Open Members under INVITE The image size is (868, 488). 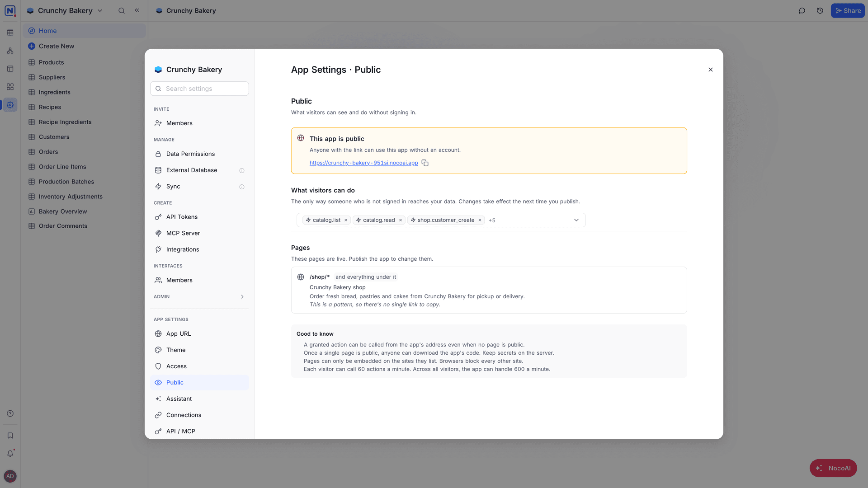tap(199, 123)
